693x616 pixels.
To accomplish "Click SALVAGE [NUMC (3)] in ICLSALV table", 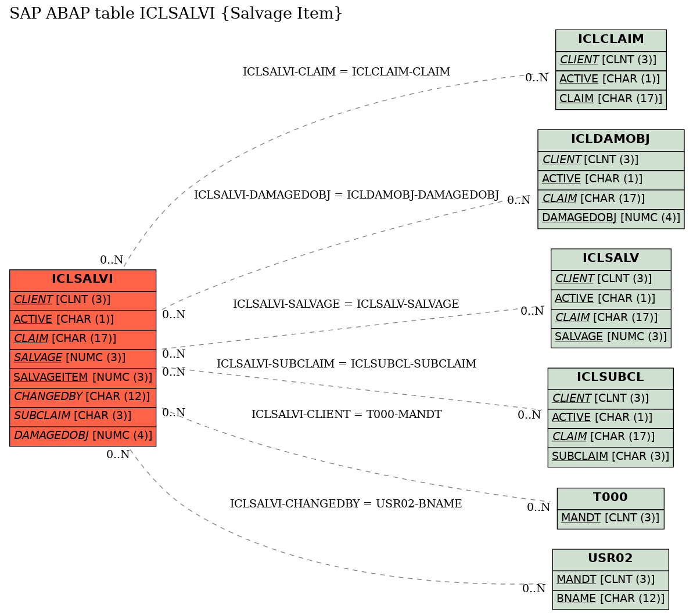I will (x=611, y=338).
